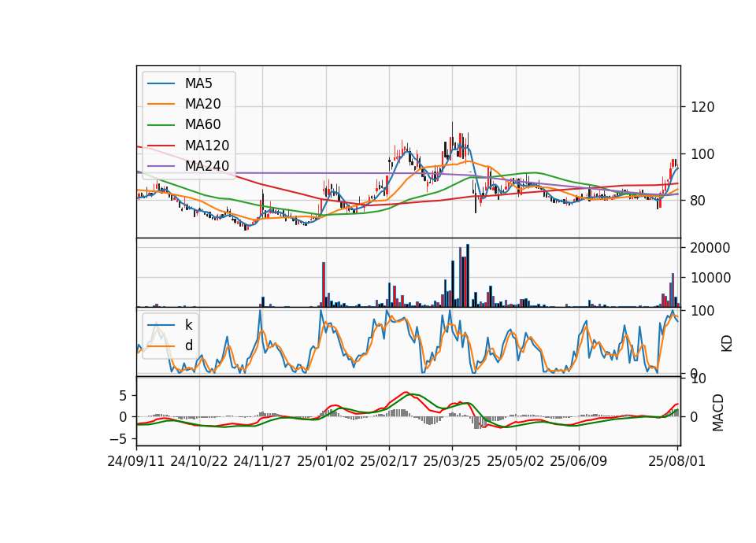Screen dimensions: 756x543
Task: Click the 25/05/02 date axis label
Action: [x=515, y=461]
